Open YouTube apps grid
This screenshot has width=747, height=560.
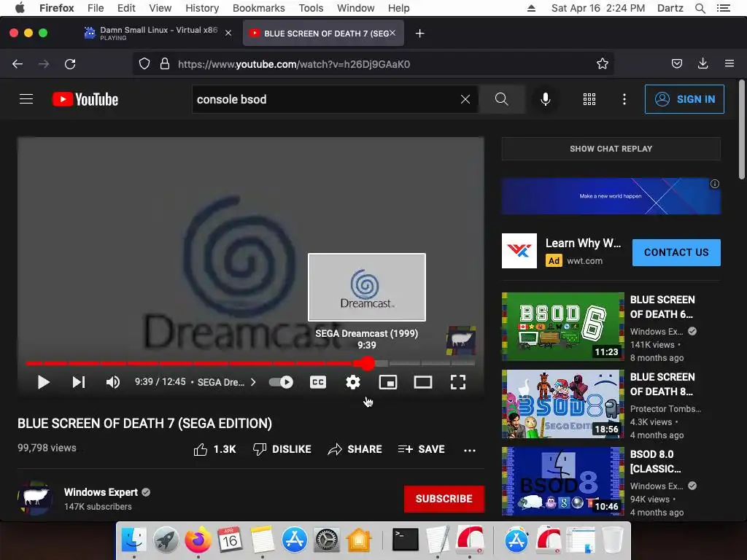click(x=589, y=99)
